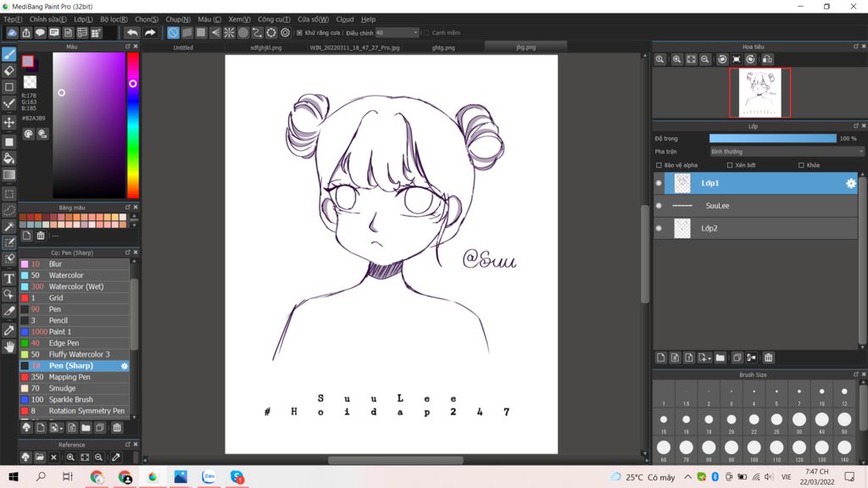
Task: Check Xén bớt clipping option
Action: tap(730, 165)
